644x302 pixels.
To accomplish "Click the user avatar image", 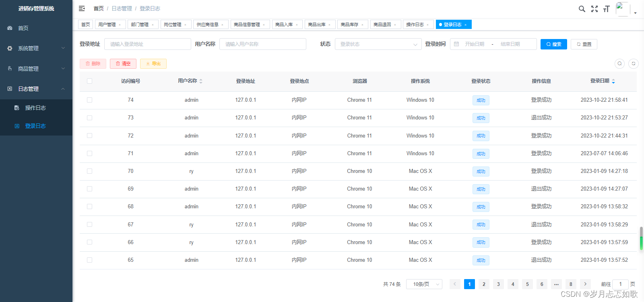I will point(623,9).
